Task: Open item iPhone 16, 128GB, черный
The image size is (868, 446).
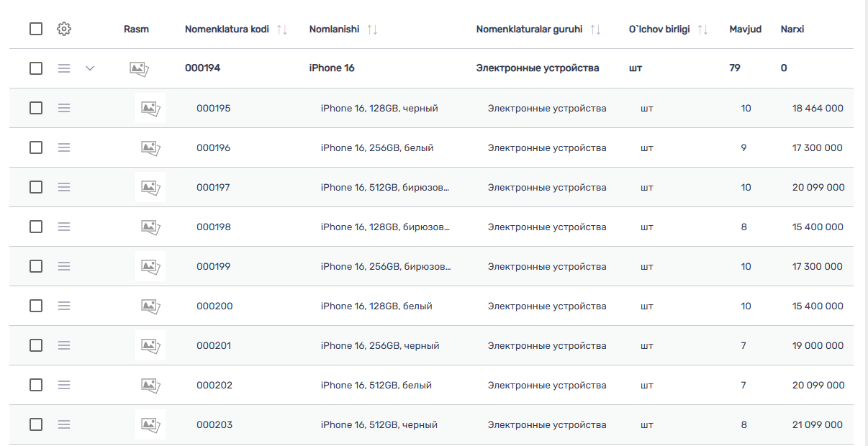Action: [379, 109]
